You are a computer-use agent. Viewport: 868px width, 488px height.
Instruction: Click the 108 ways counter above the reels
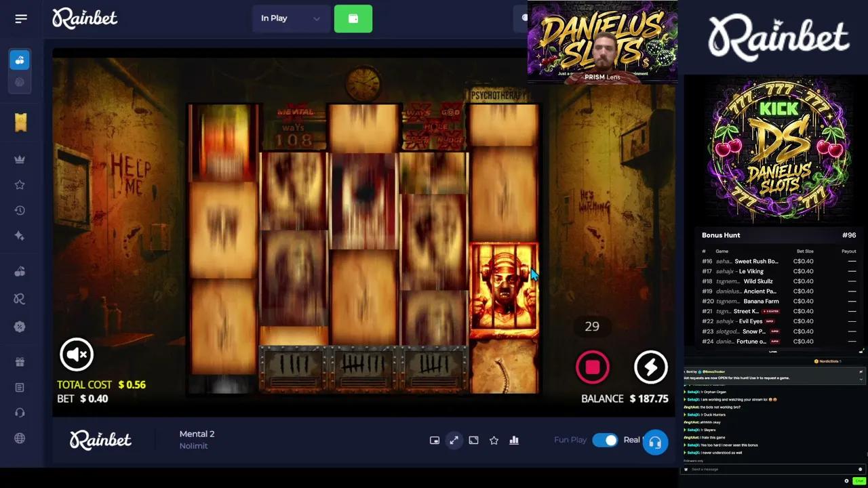[x=294, y=140]
